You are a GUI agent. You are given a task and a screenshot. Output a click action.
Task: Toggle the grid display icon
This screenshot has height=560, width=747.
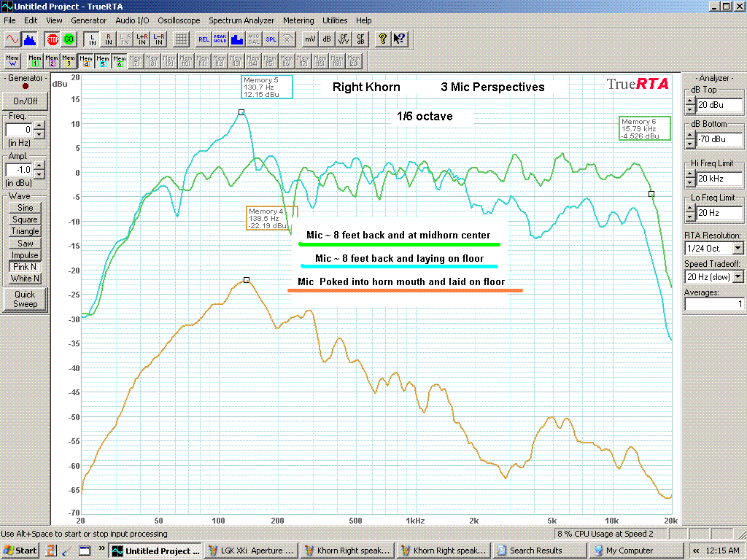181,39
